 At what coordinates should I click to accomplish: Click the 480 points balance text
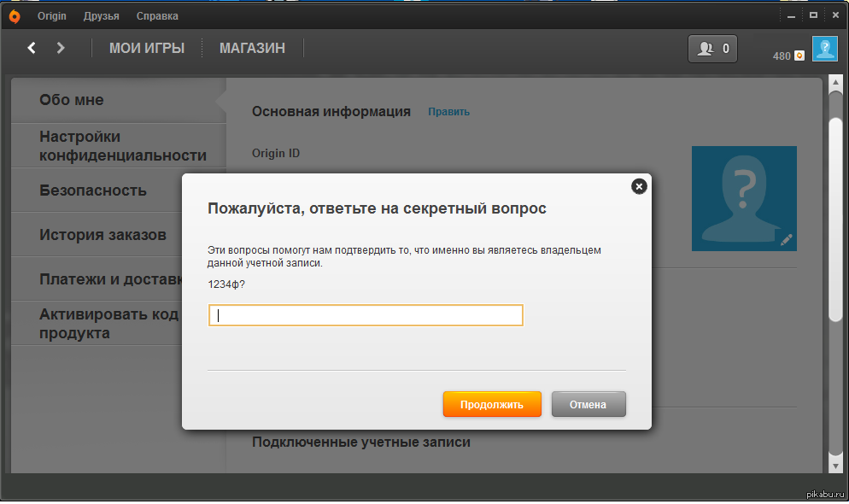coord(782,56)
